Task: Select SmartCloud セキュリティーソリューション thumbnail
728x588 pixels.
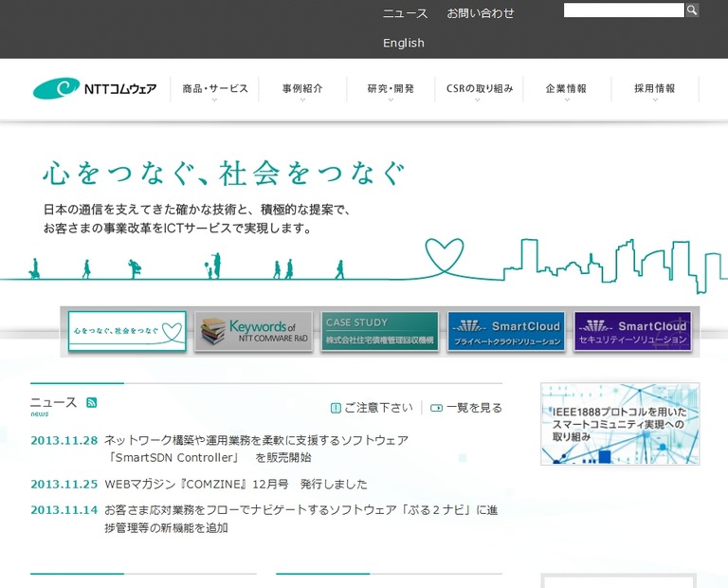Action: (x=632, y=331)
